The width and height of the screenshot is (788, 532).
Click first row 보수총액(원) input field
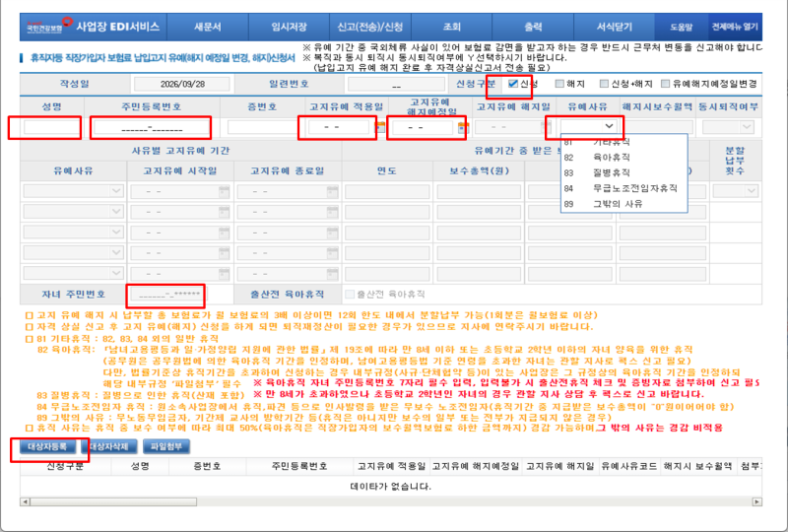click(x=479, y=191)
